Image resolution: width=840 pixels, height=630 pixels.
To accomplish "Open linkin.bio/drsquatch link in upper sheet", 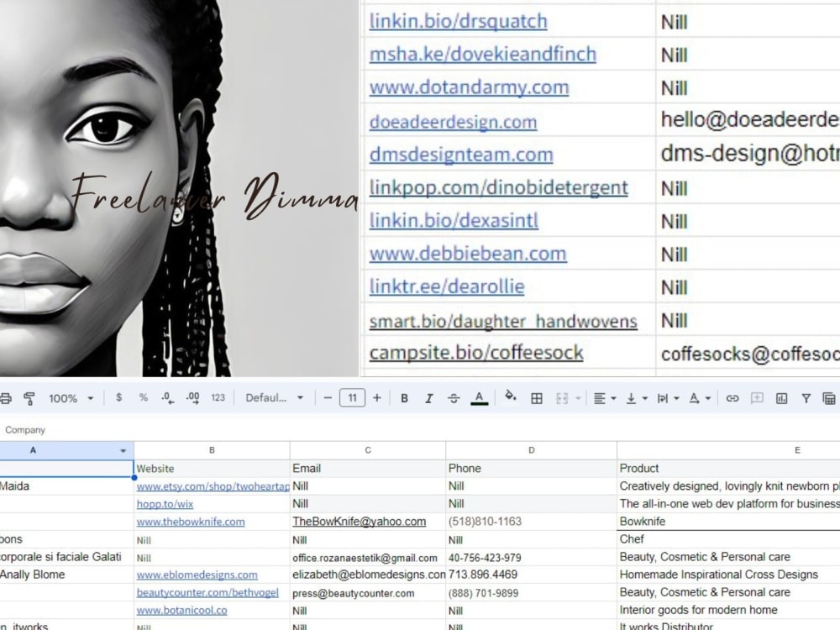I will click(458, 22).
